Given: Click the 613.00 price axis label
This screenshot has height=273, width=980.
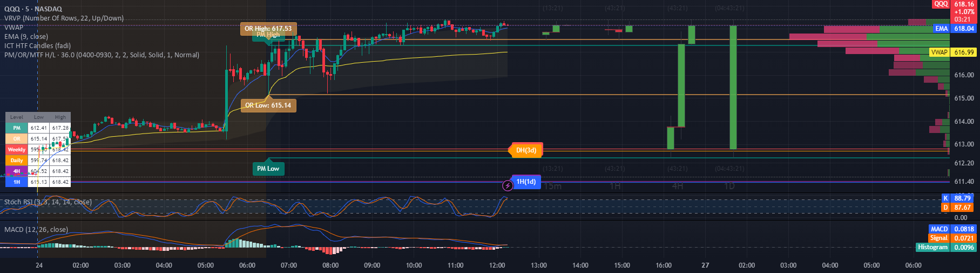Looking at the screenshot, I should coord(964,144).
